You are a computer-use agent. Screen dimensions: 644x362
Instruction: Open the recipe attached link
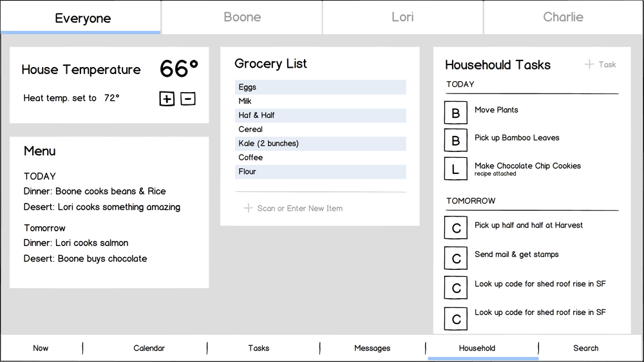click(x=495, y=174)
